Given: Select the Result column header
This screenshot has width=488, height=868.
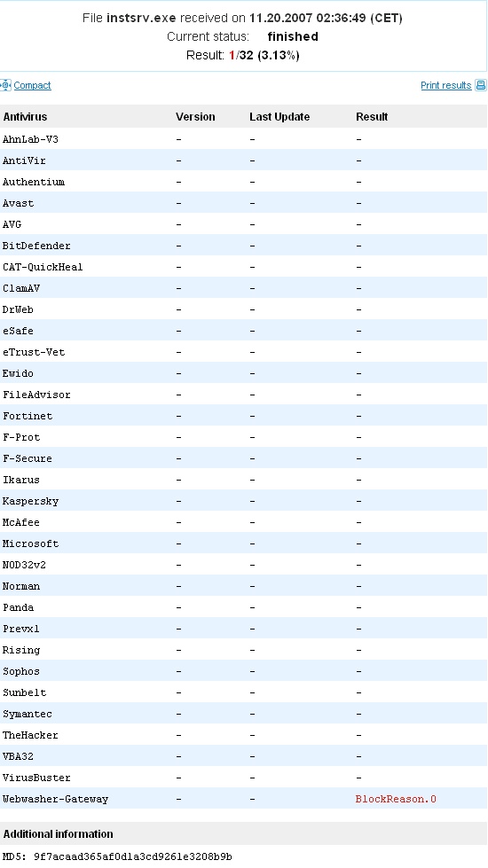Looking at the screenshot, I should click(372, 117).
